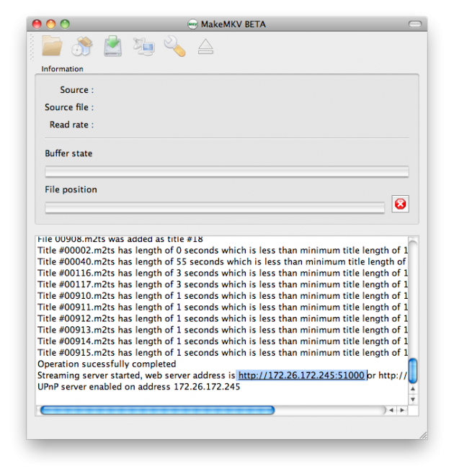This screenshot has width=454, height=476.
Task: Click the vertical scrollbar thumb in log
Action: click(x=413, y=371)
